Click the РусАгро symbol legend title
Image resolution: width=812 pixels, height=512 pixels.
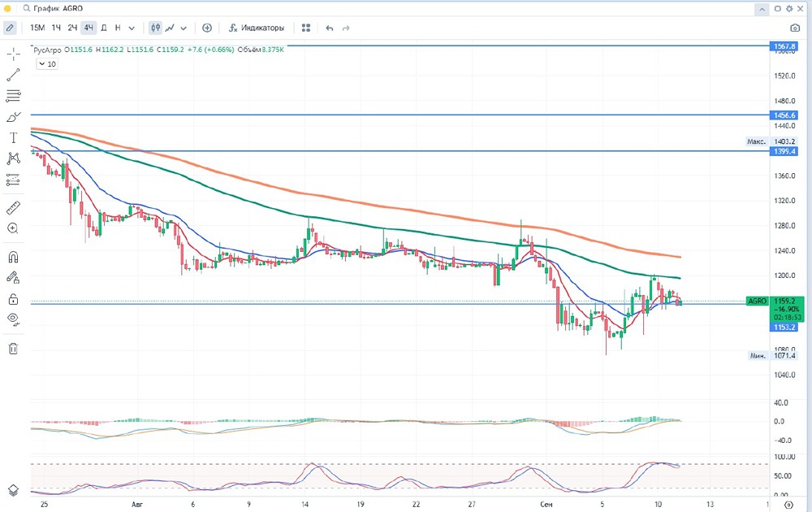47,50
